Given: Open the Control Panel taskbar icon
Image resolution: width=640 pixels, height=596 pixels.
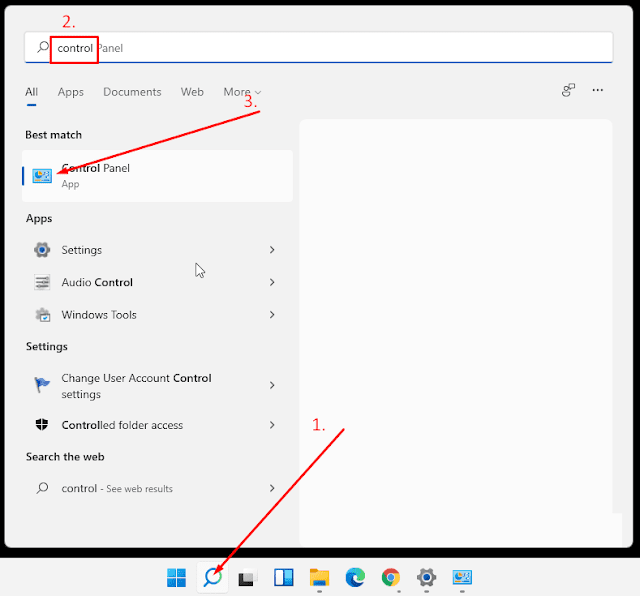Looking at the screenshot, I should pos(462,578).
